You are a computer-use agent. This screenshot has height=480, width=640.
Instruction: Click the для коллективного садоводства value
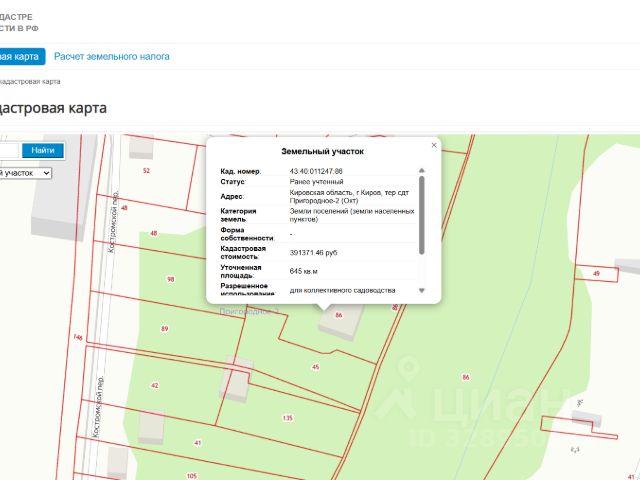pyautogui.click(x=342, y=290)
